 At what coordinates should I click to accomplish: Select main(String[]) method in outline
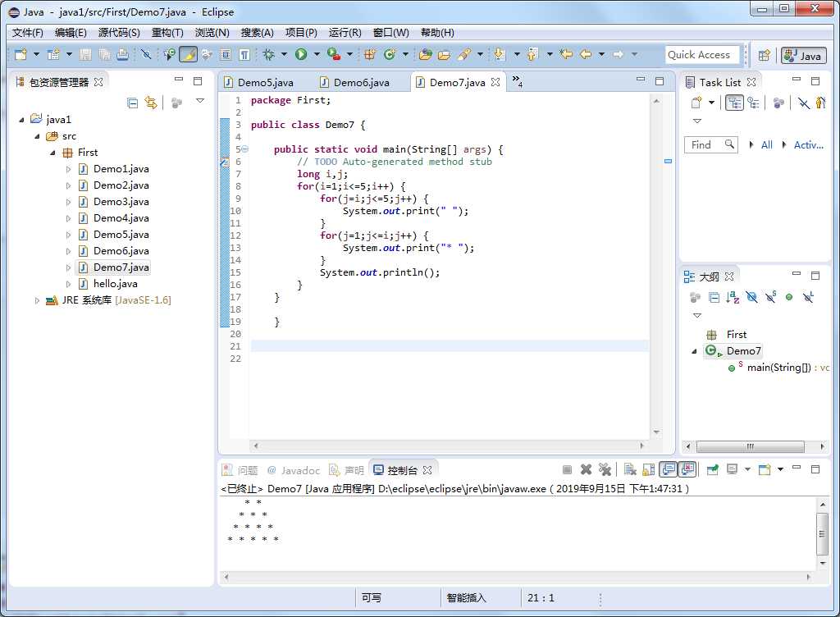click(778, 368)
